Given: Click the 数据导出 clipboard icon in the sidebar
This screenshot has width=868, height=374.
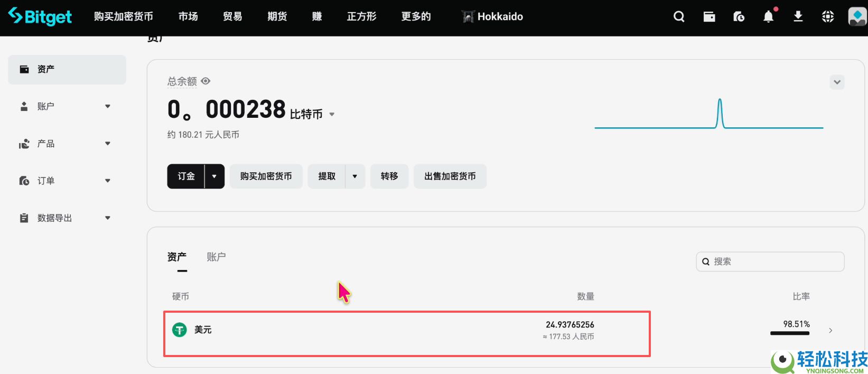Looking at the screenshot, I should (24, 218).
